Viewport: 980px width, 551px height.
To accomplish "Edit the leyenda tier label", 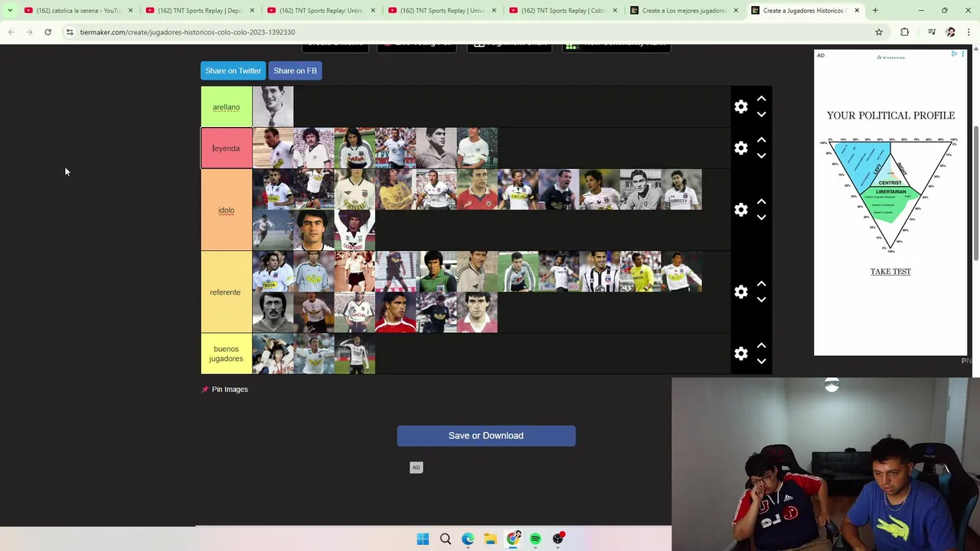I will tap(226, 148).
